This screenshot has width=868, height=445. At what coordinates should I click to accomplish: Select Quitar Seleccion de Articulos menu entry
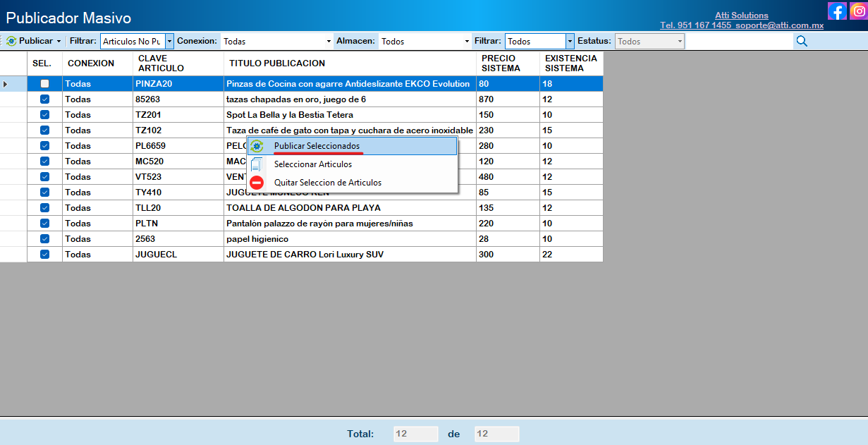tap(327, 183)
